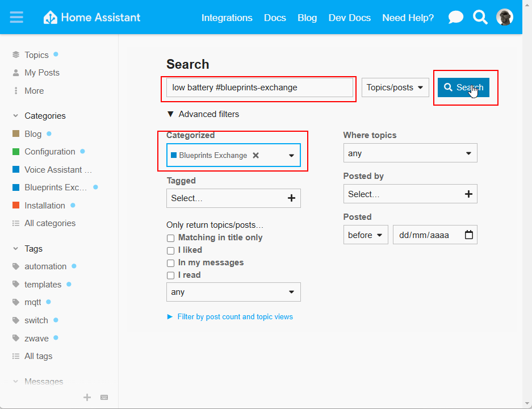
Task: Open the Topics/posts dropdown
Action: tap(395, 87)
